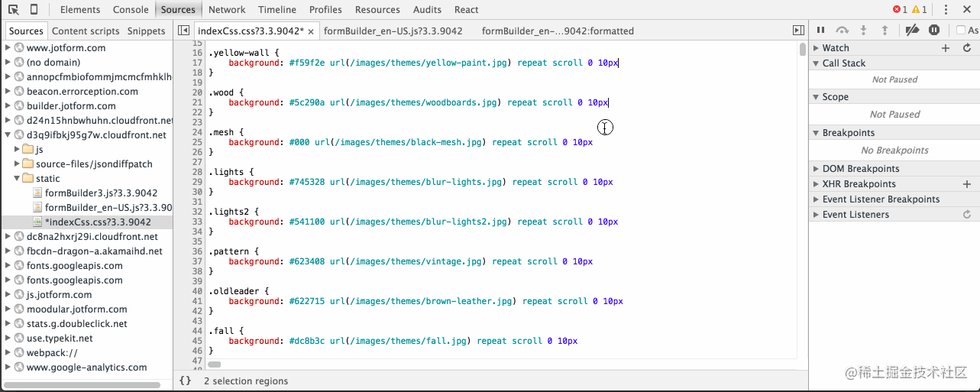The width and height of the screenshot is (980, 392).
Task: Switch to the Elements panel
Action: click(x=80, y=10)
